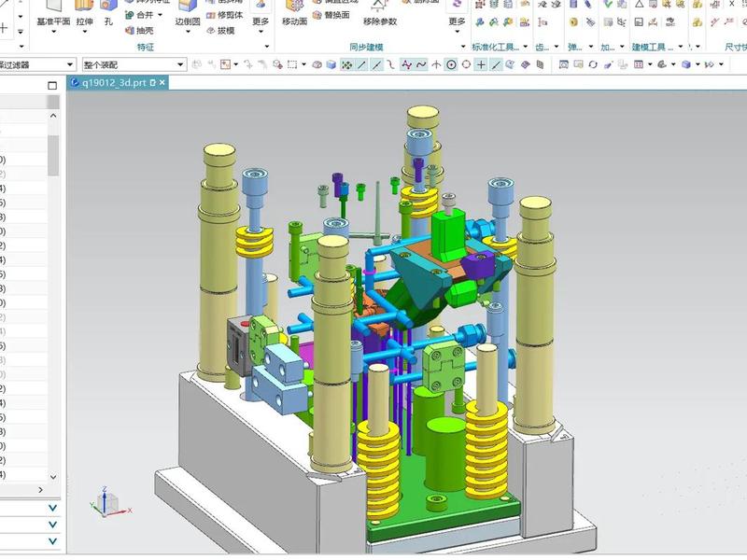Choose the 孔 hole feature tool
747x560 pixels.
pyautogui.click(x=108, y=13)
